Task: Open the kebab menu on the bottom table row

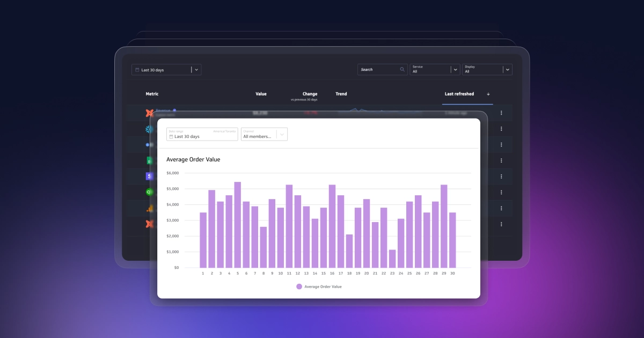Action: click(501, 224)
